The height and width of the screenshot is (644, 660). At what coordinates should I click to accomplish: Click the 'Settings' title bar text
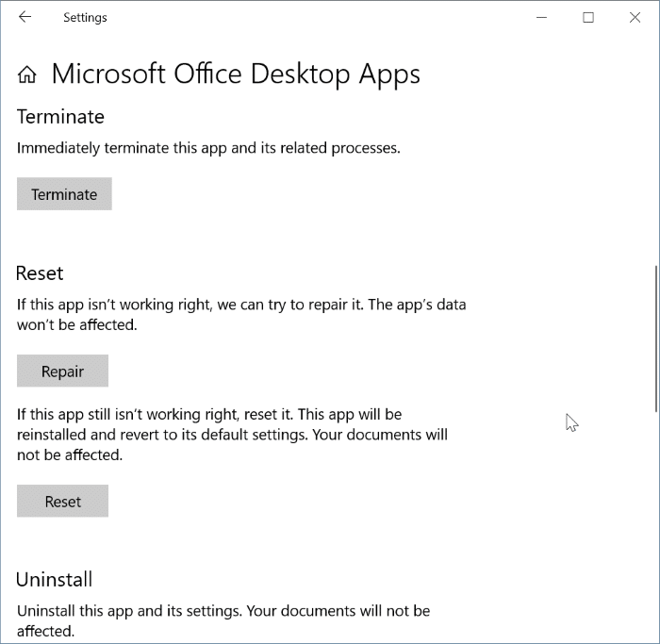[x=85, y=18]
